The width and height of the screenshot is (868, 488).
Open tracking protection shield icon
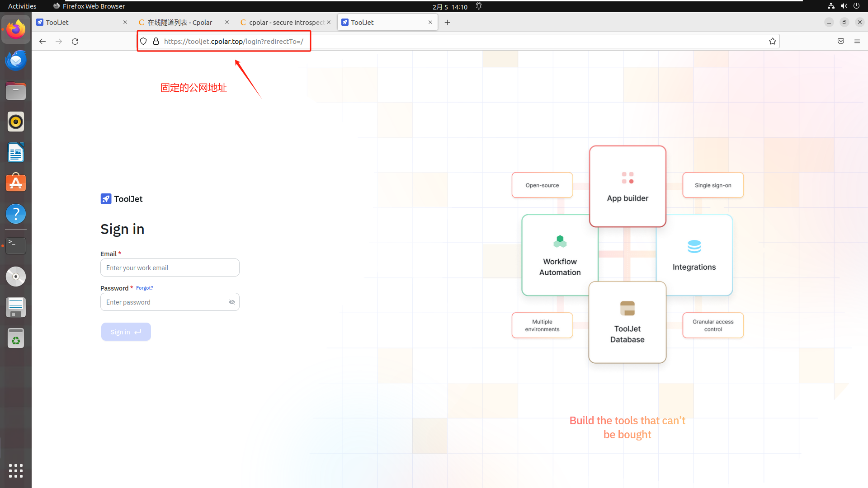[143, 41]
